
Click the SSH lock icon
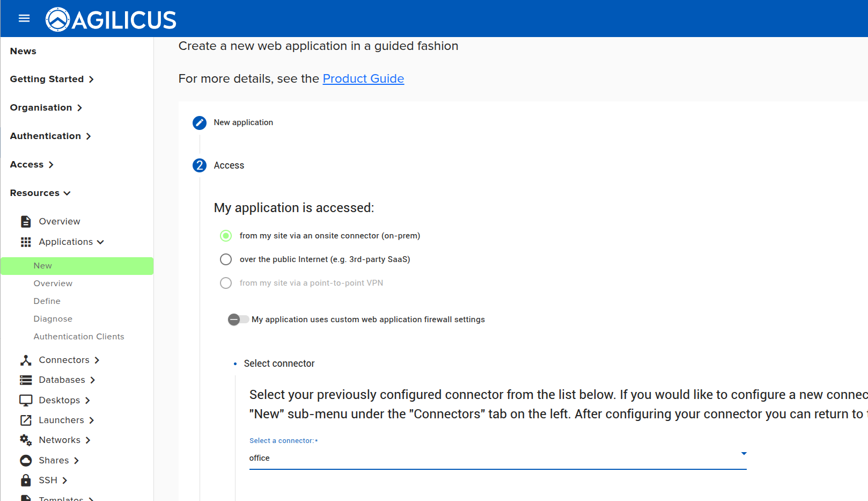pyautogui.click(x=26, y=480)
